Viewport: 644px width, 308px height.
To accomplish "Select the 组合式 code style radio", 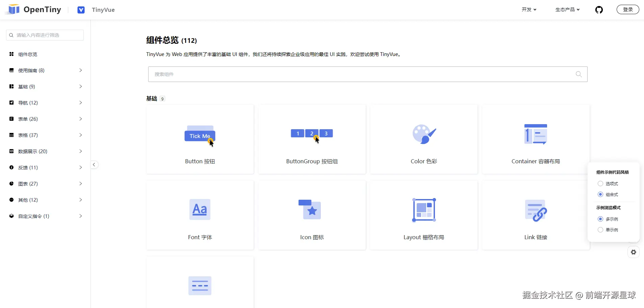I will pos(600,194).
